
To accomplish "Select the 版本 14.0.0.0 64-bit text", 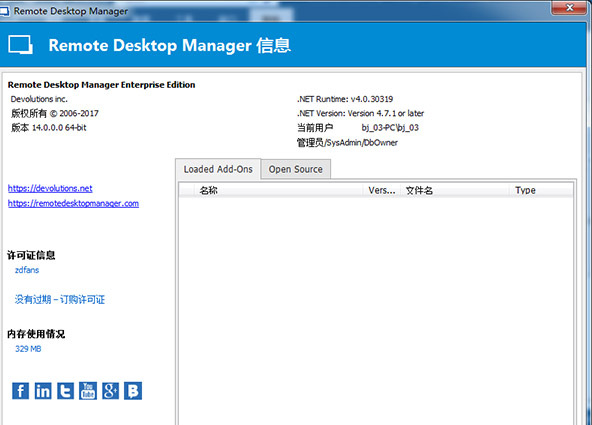I will tap(49, 128).
